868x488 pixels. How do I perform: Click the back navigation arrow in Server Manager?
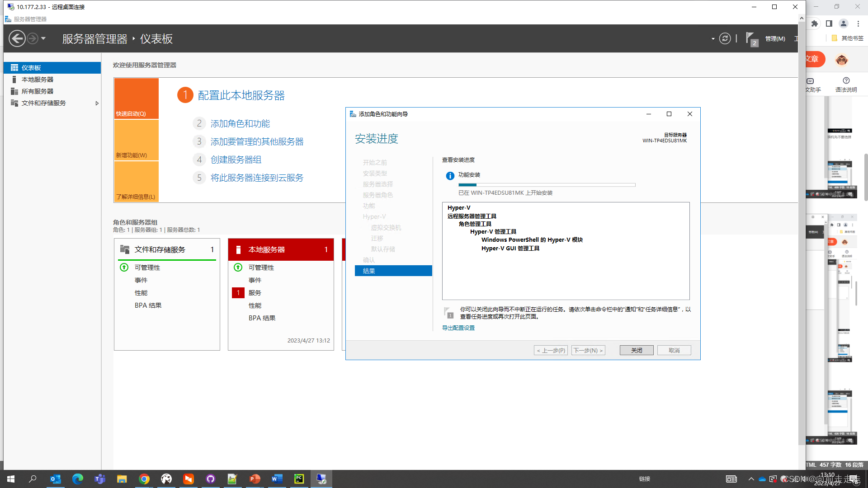click(17, 38)
